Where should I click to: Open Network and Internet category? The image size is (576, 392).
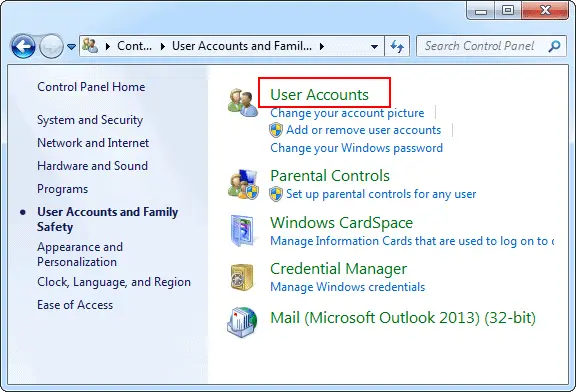(x=93, y=143)
